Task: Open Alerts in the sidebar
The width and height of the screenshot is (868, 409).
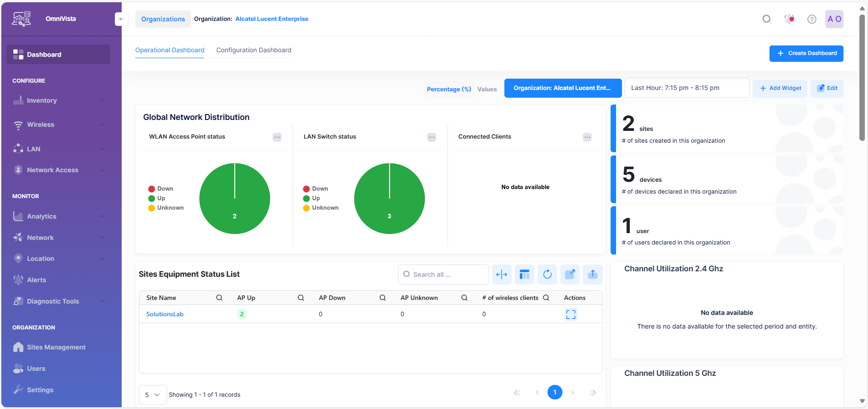Action: click(x=36, y=280)
